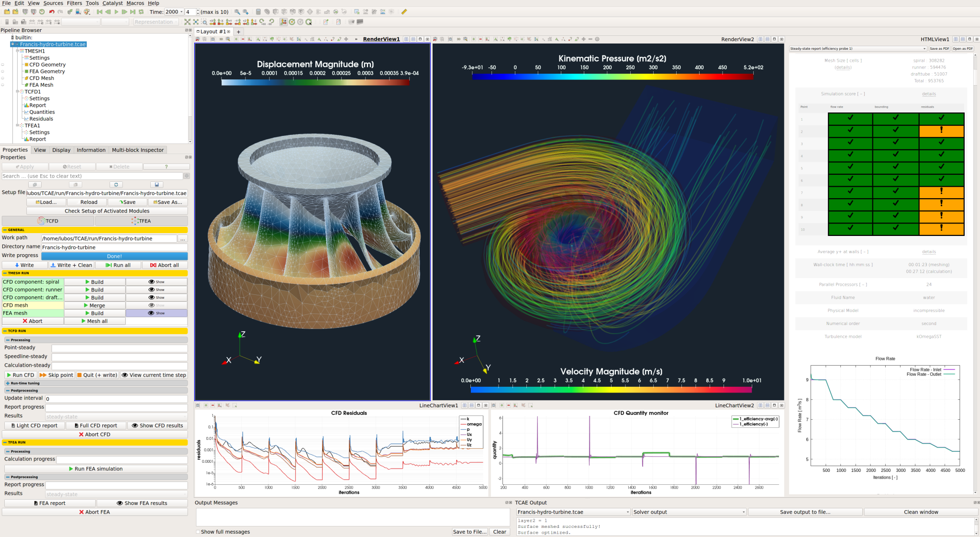Viewport: 980px width, 537px height.
Task: Select the Toggle Color Legend Visibility icon
Action: coord(7,22)
